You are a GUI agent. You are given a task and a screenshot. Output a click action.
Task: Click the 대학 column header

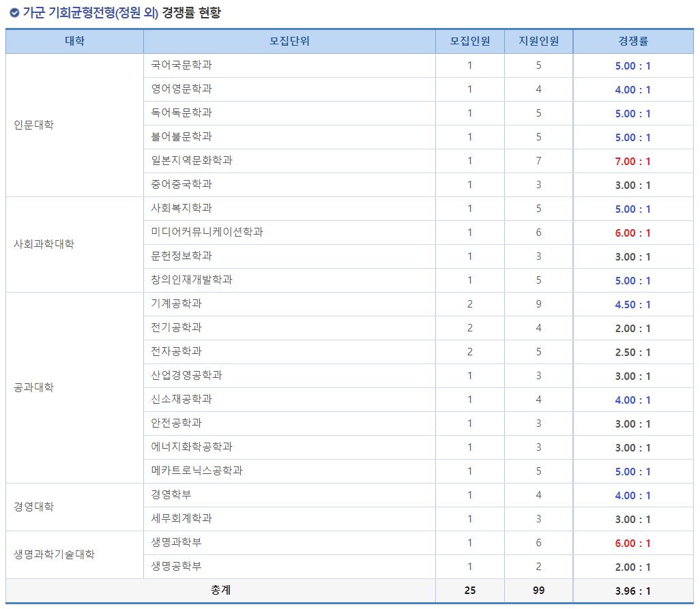74,41
